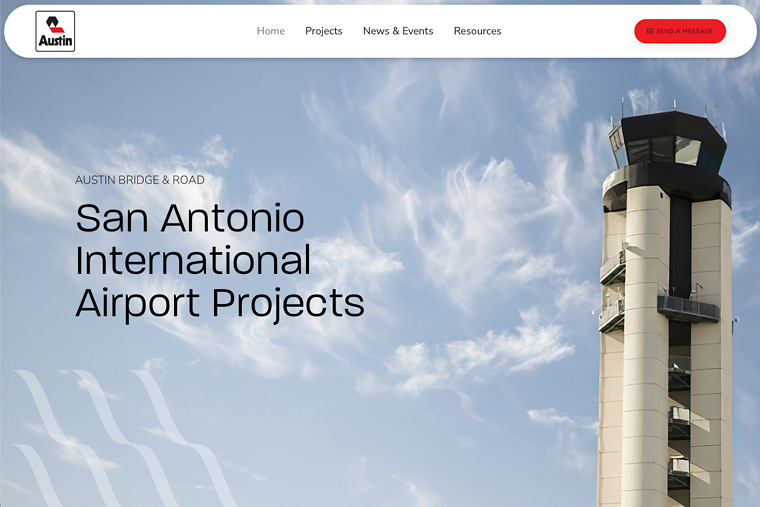Open the Resources menu
The image size is (760, 507).
(x=477, y=31)
